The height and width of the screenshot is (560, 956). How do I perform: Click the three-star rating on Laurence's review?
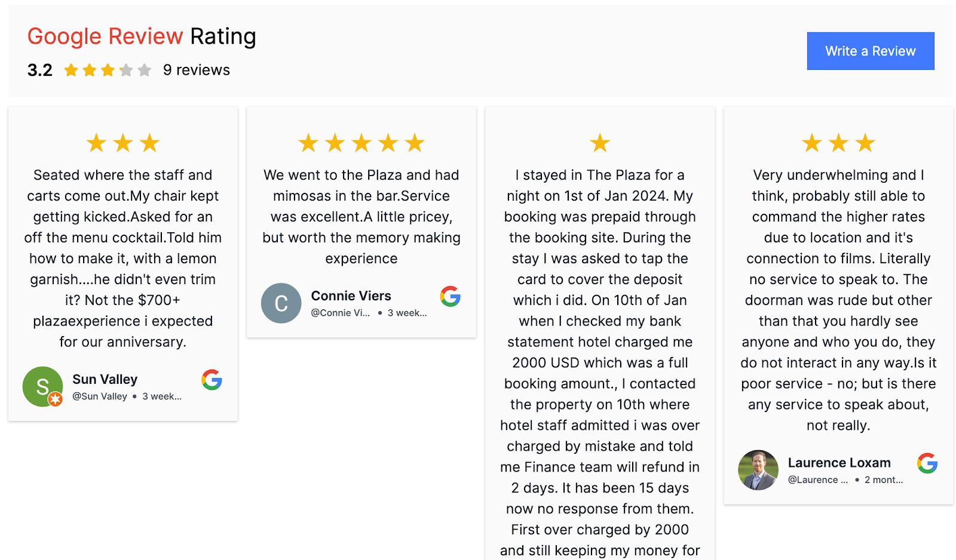click(838, 143)
